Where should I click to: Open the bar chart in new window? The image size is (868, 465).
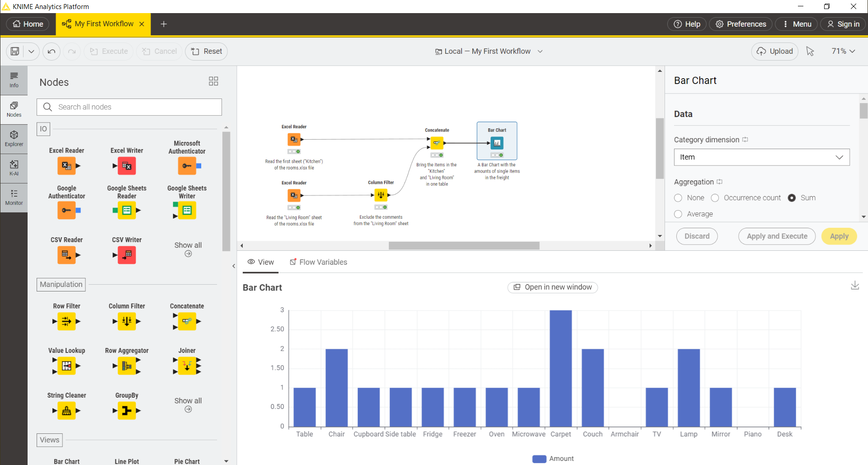pos(552,287)
